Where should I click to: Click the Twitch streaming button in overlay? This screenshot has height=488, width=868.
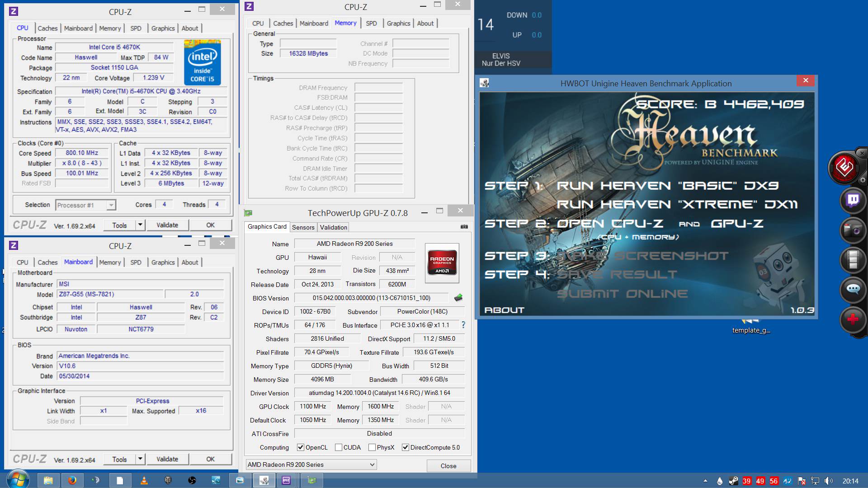tap(853, 200)
